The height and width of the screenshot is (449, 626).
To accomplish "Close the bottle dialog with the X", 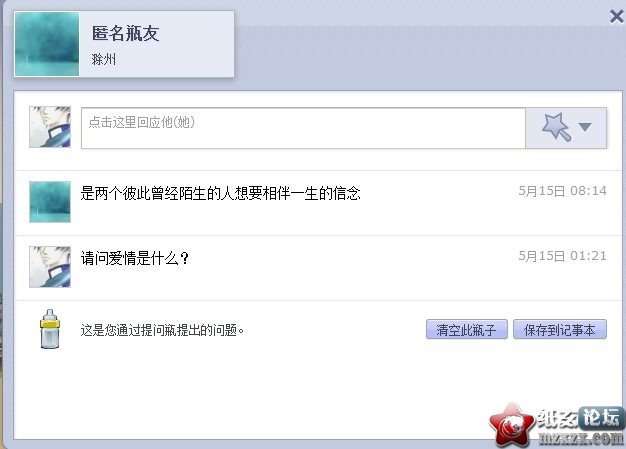I will [x=617, y=17].
